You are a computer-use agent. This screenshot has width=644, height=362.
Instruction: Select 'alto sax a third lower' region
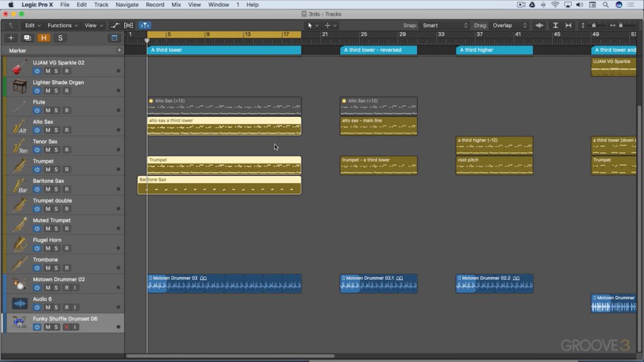tap(224, 126)
